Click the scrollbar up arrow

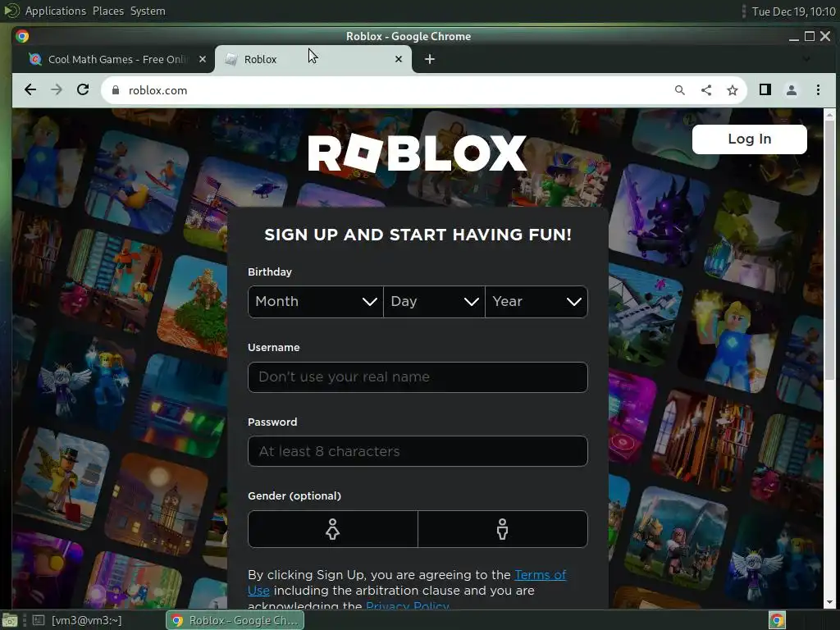point(829,115)
